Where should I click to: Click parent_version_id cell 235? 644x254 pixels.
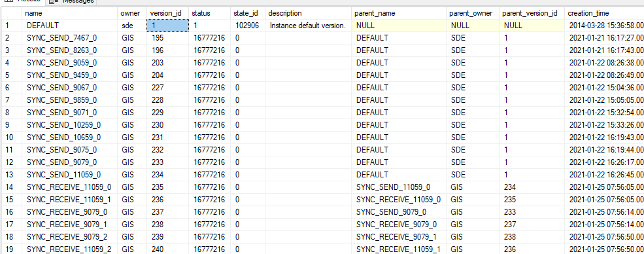(532, 199)
